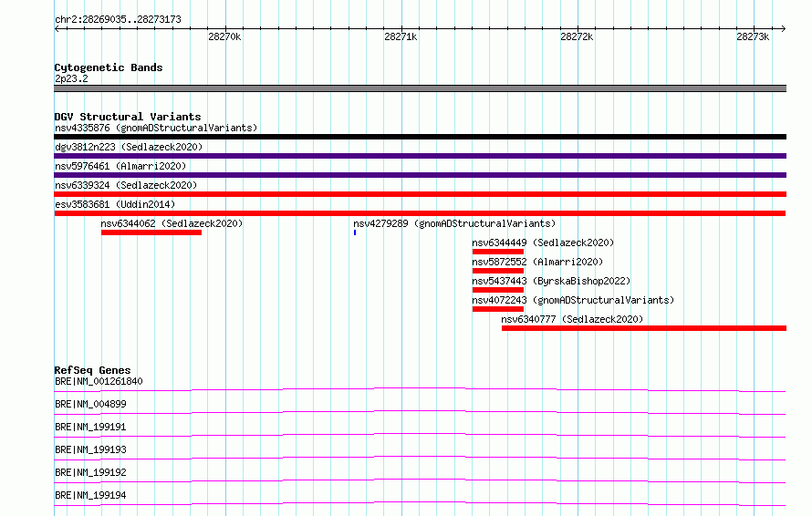Screen dimensions: 812x516
Task: Select the BRE|NM_199191 transcript label
Action: pyautogui.click(x=90, y=427)
